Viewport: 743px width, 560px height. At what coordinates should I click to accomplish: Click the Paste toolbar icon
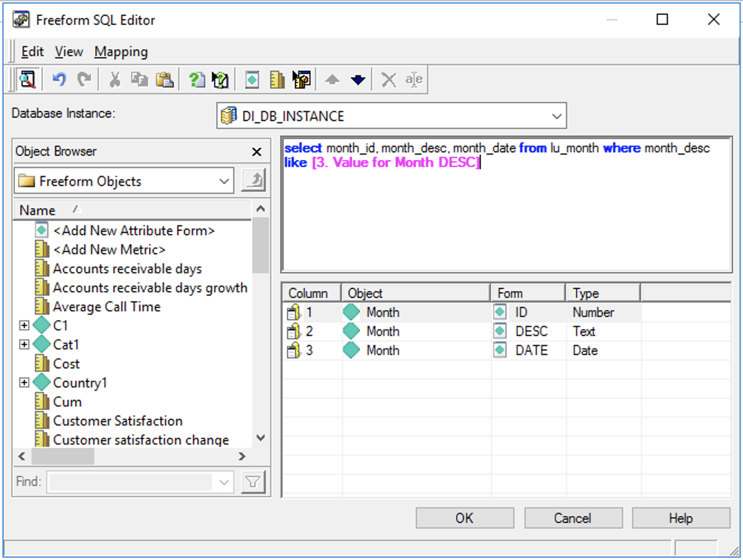click(165, 79)
